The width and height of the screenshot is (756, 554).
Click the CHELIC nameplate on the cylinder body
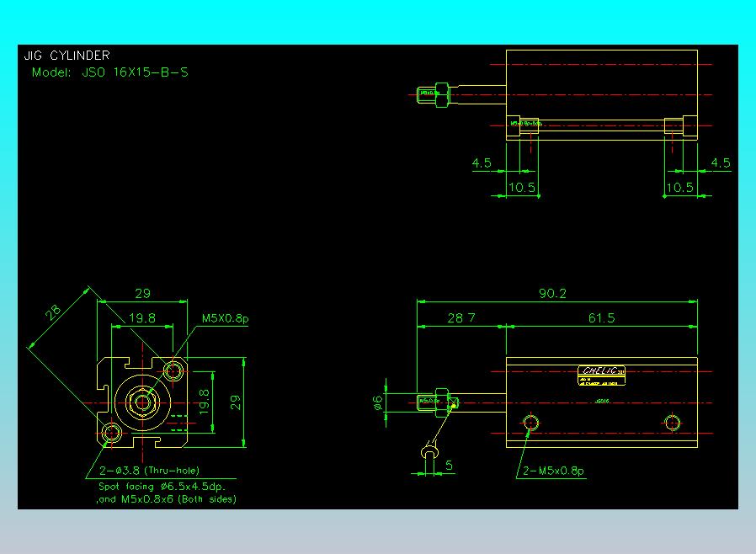pos(602,371)
